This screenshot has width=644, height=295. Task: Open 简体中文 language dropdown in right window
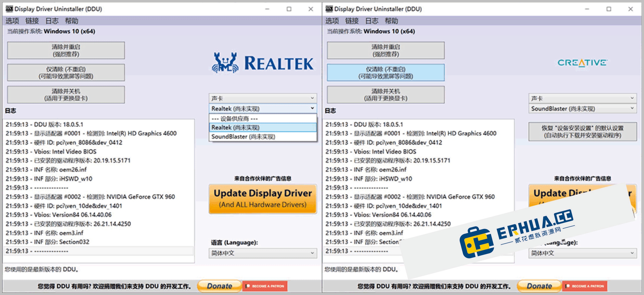pos(583,253)
